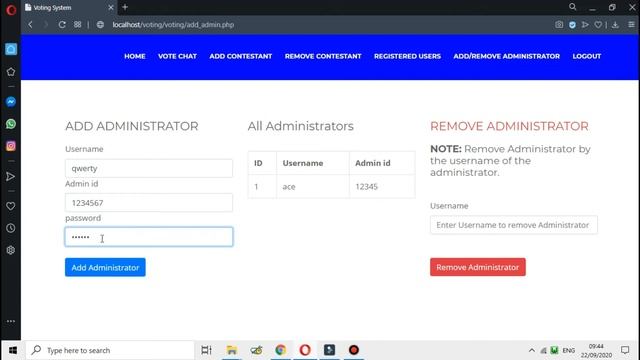Screen dimensions: 640x360
Task: Show hidden system tray icons
Action: coord(531,350)
